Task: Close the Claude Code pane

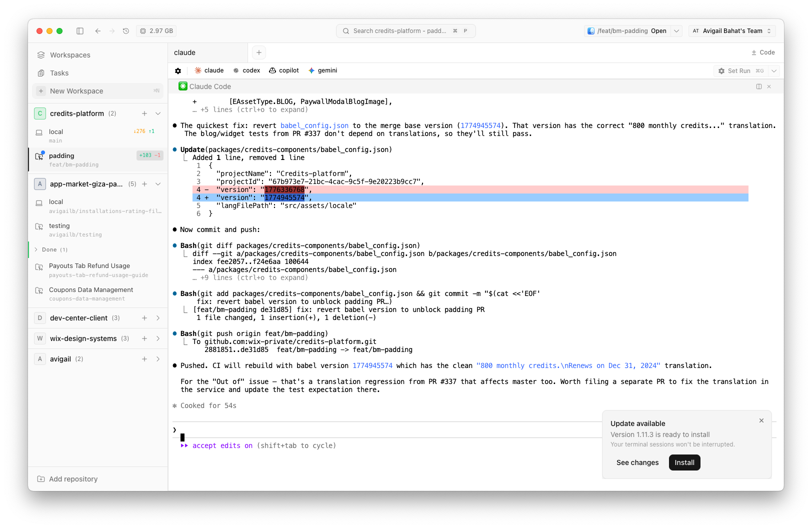Action: (769, 86)
